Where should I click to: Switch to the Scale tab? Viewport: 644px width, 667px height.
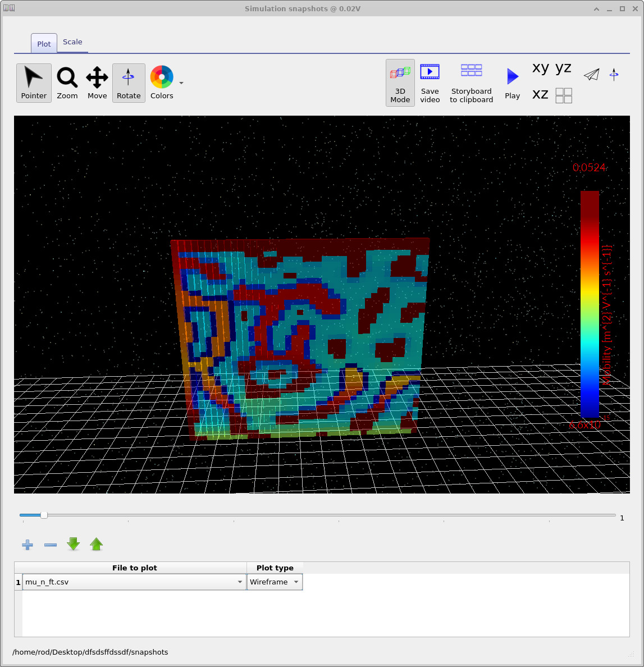(x=72, y=42)
